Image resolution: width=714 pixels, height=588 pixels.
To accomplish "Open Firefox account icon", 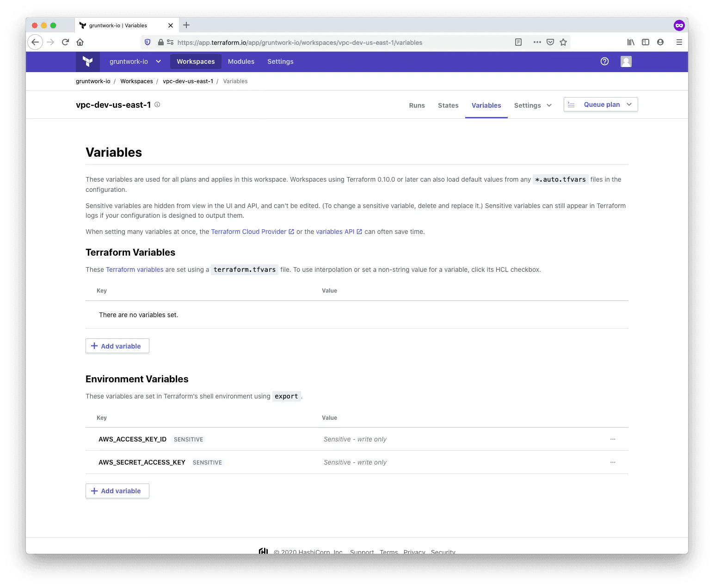I will click(660, 42).
